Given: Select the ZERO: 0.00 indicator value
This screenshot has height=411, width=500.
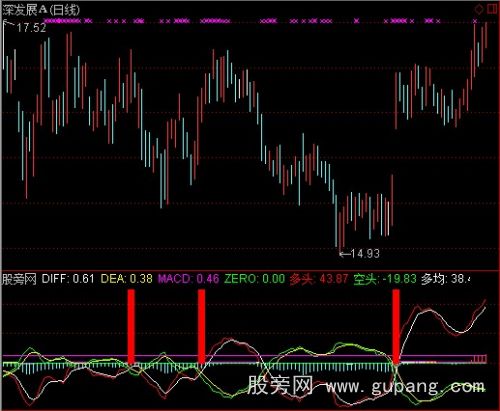Looking at the screenshot, I should coord(255,279).
